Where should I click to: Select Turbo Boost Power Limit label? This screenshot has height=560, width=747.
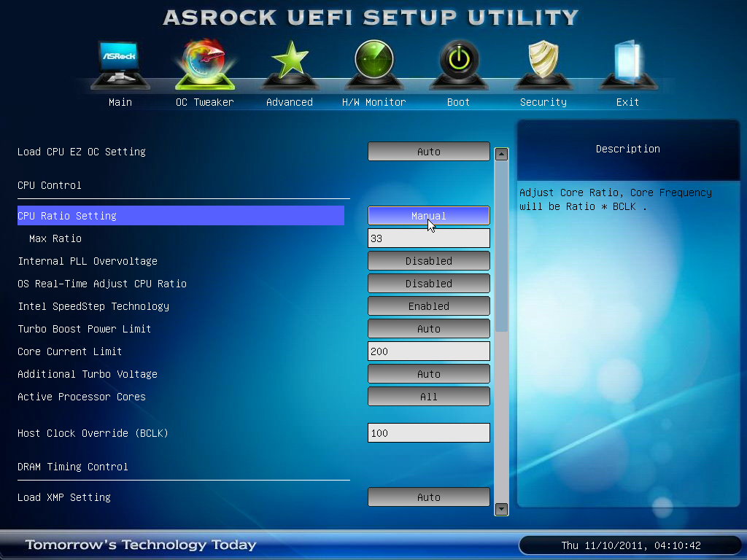tap(85, 329)
